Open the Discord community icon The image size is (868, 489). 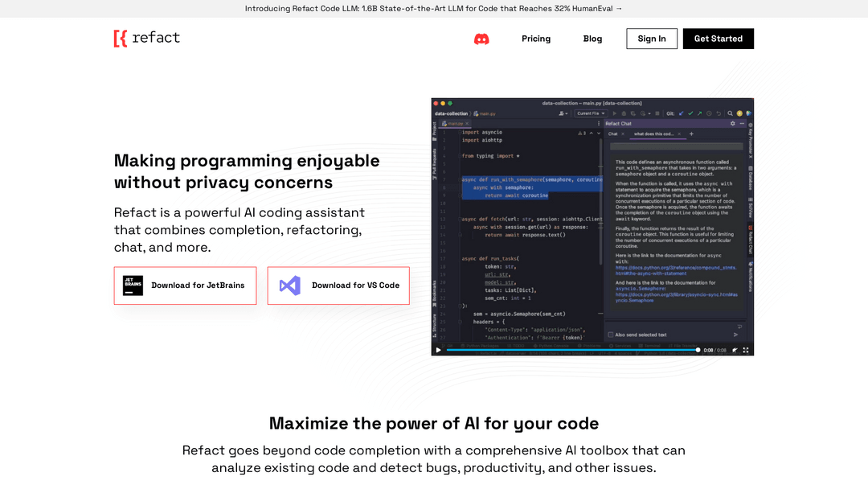pos(481,39)
